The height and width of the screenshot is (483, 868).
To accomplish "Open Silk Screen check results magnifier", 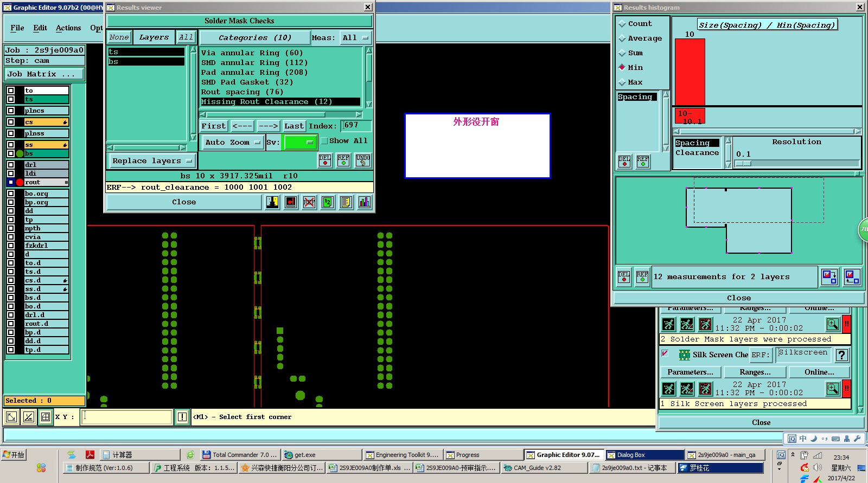I will point(833,388).
